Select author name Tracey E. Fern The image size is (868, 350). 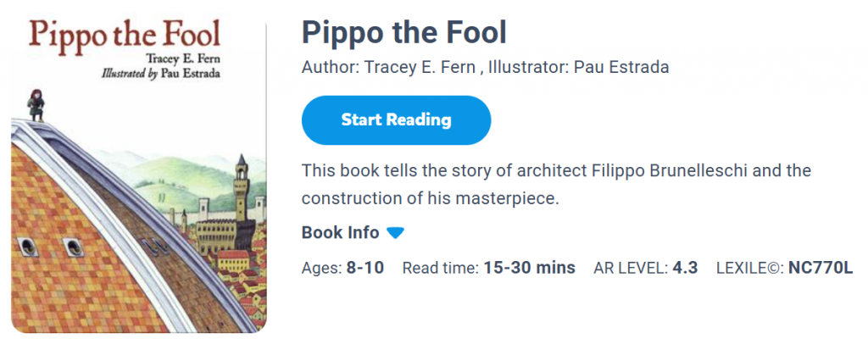419,67
